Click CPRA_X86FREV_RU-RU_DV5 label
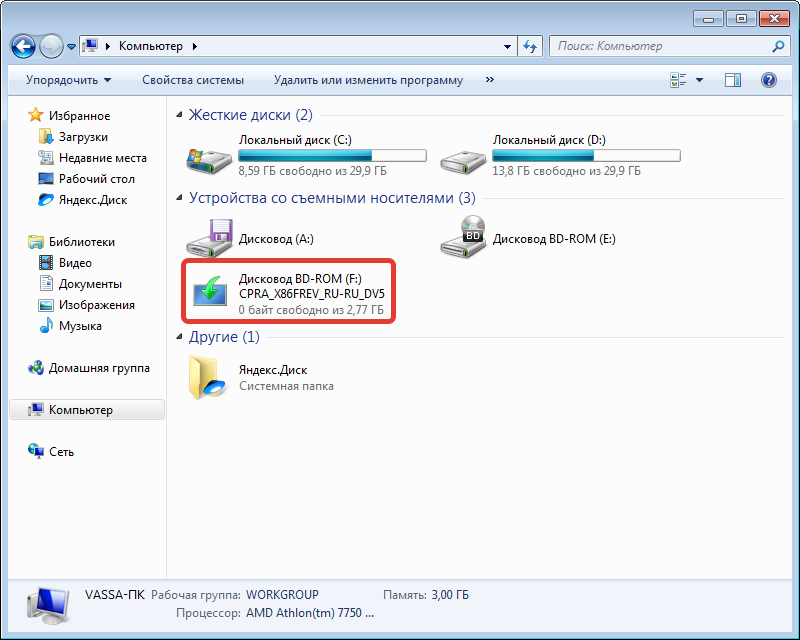800x640 pixels. (312, 294)
